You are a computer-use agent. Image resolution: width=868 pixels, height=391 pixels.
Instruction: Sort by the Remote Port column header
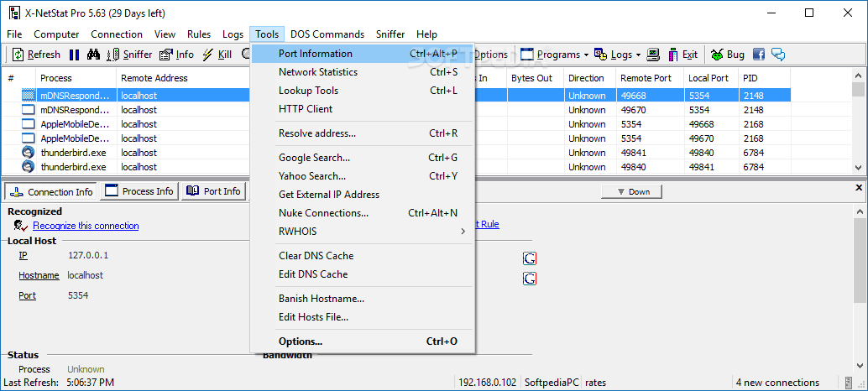[x=650, y=78]
